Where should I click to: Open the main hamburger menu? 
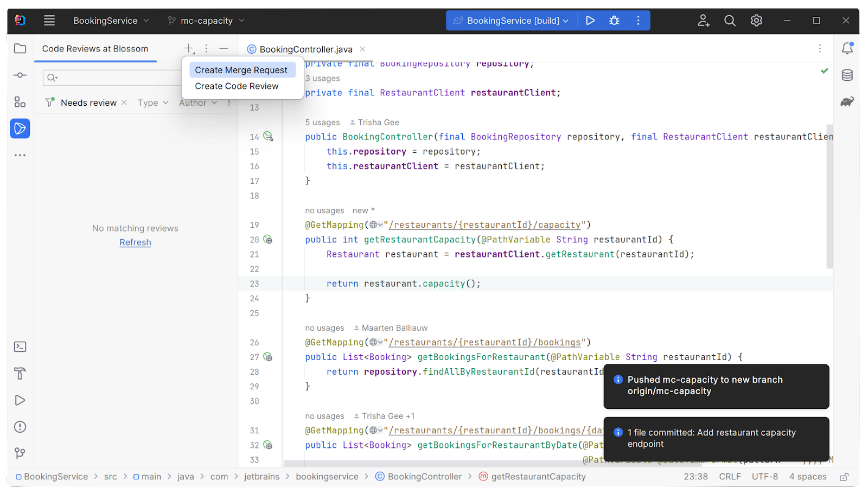pos(49,21)
